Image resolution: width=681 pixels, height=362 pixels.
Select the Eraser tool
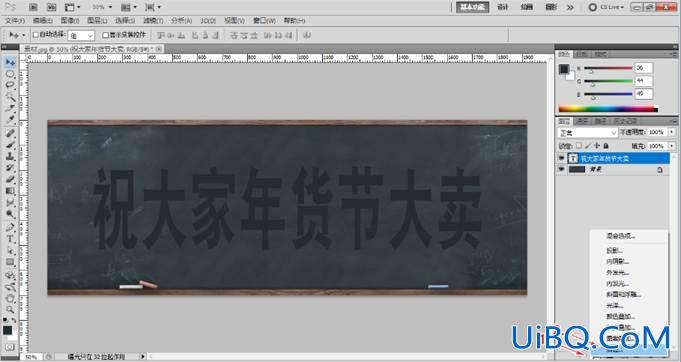click(10, 179)
